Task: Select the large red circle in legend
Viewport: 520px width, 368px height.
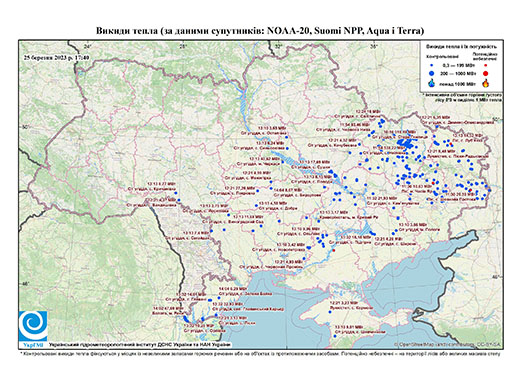Action: [486, 73]
